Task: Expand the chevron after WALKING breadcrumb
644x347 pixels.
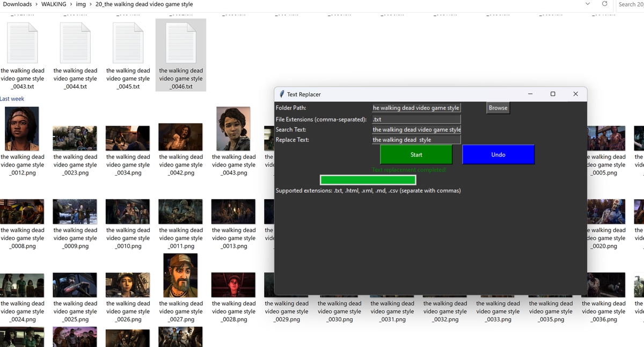Action: (71, 4)
